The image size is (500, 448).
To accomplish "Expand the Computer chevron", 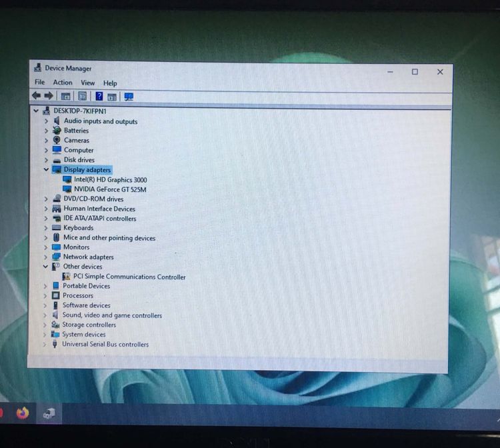I will click(x=46, y=150).
